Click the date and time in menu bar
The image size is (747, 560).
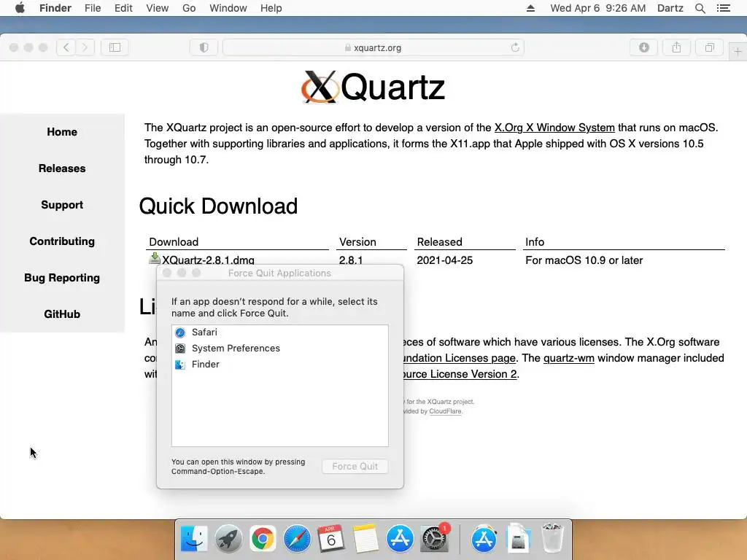598,8
